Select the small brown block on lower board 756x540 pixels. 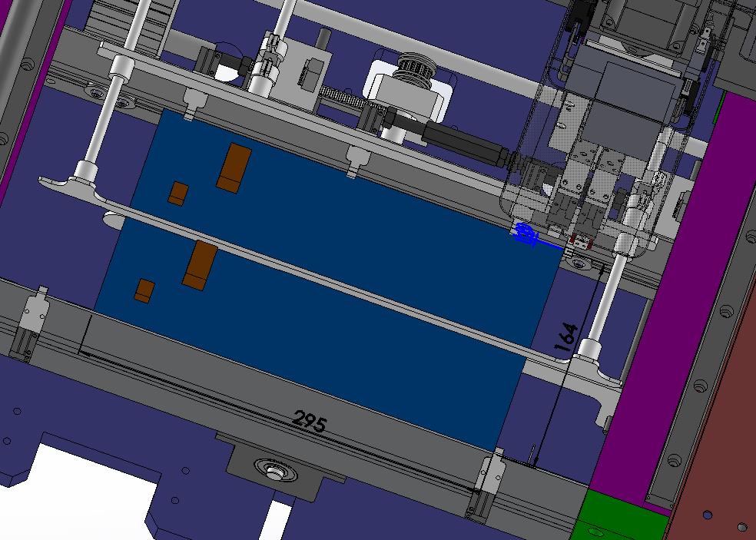144,290
